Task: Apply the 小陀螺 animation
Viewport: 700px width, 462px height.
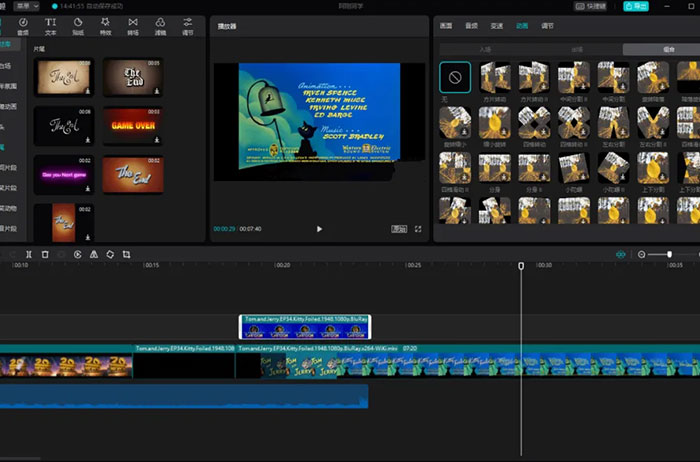Action: tap(574, 168)
